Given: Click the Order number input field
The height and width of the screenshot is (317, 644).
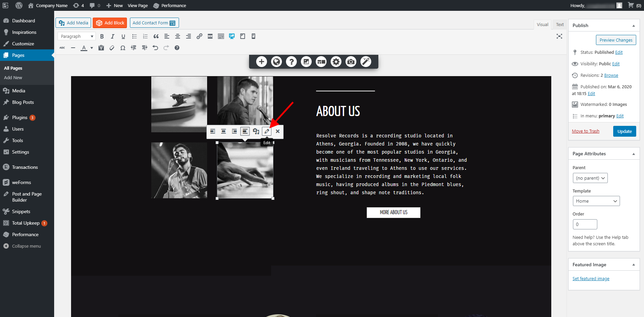Looking at the screenshot, I should pyautogui.click(x=585, y=224).
